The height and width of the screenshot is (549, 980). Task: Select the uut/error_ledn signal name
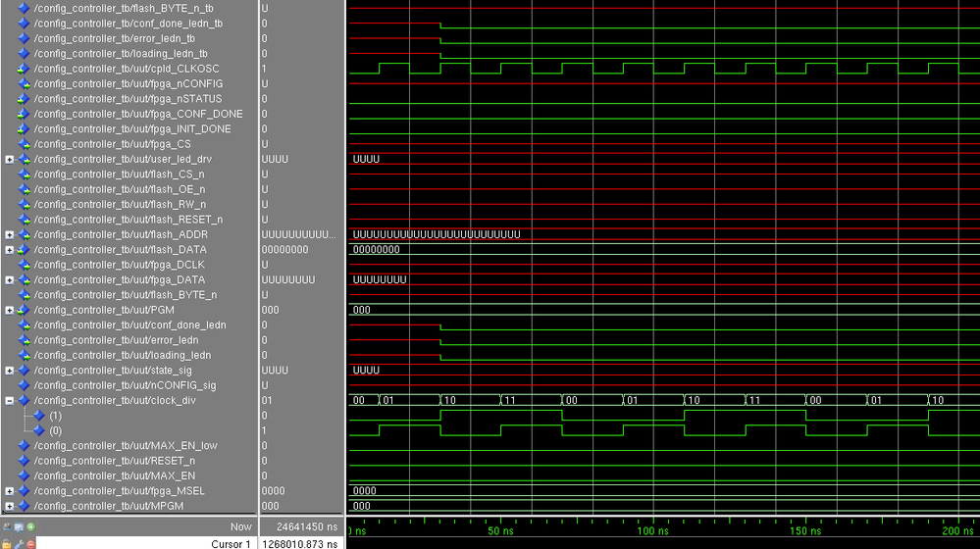pos(117,340)
